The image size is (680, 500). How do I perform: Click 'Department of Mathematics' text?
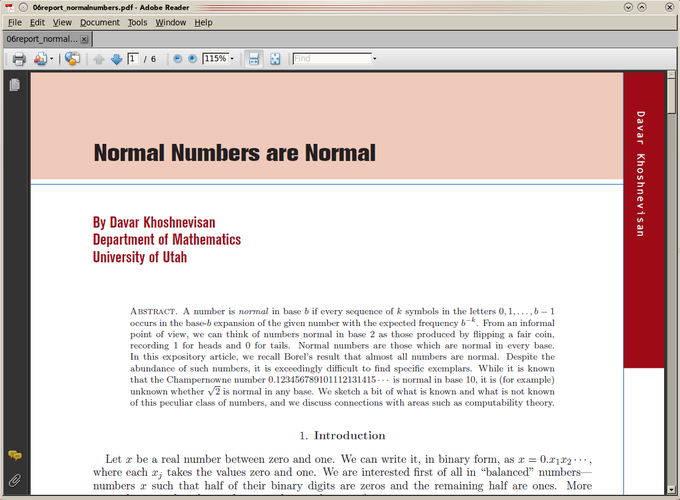pyautogui.click(x=167, y=239)
